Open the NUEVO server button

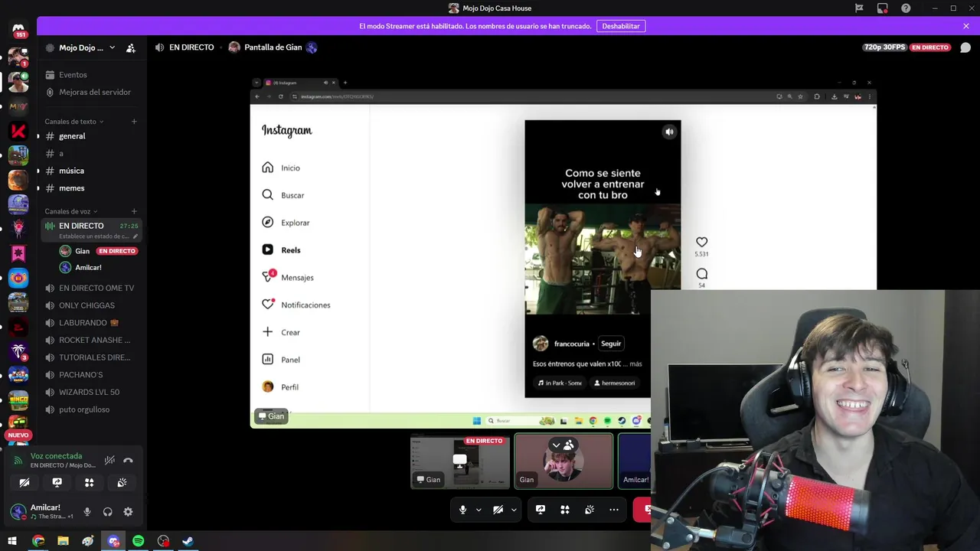[x=18, y=435]
